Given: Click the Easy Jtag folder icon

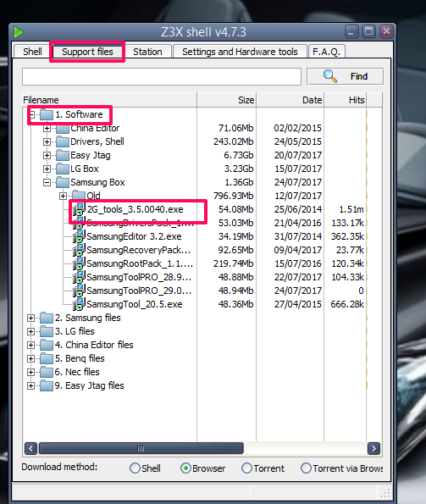Looking at the screenshot, I should [x=63, y=155].
